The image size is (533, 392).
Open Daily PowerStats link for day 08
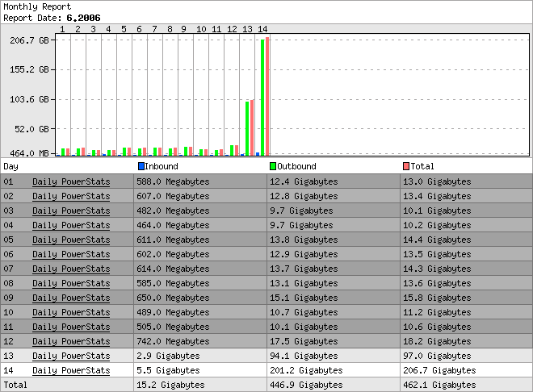71,283
